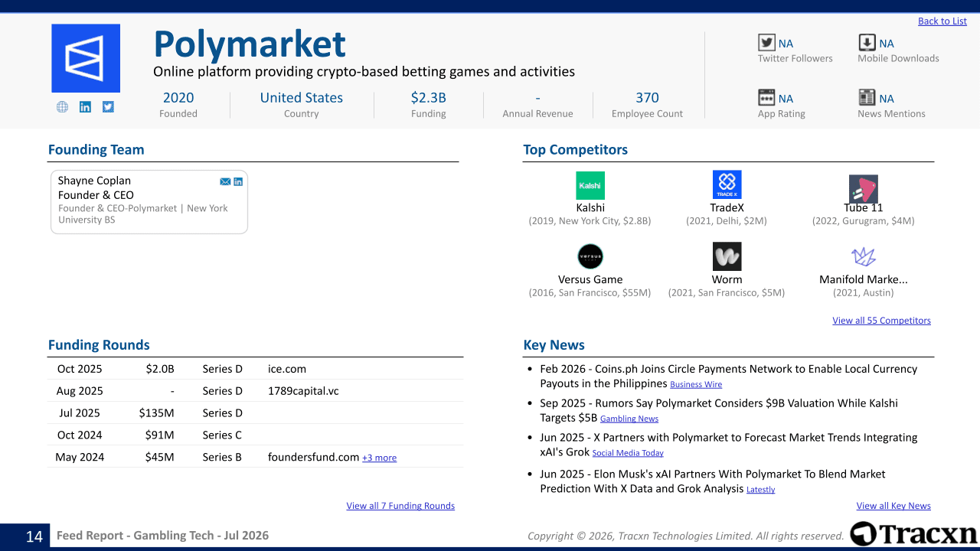The width and height of the screenshot is (980, 551).
Task: Click the $135M Jul 2025 amount
Action: [157, 413]
